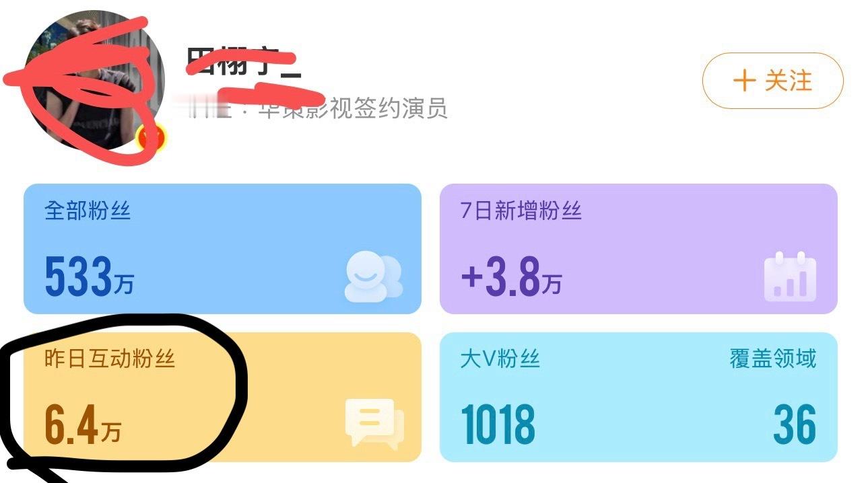The width and height of the screenshot is (868, 483).
Task: Click the calendar bar chart icon
Action: point(790,276)
